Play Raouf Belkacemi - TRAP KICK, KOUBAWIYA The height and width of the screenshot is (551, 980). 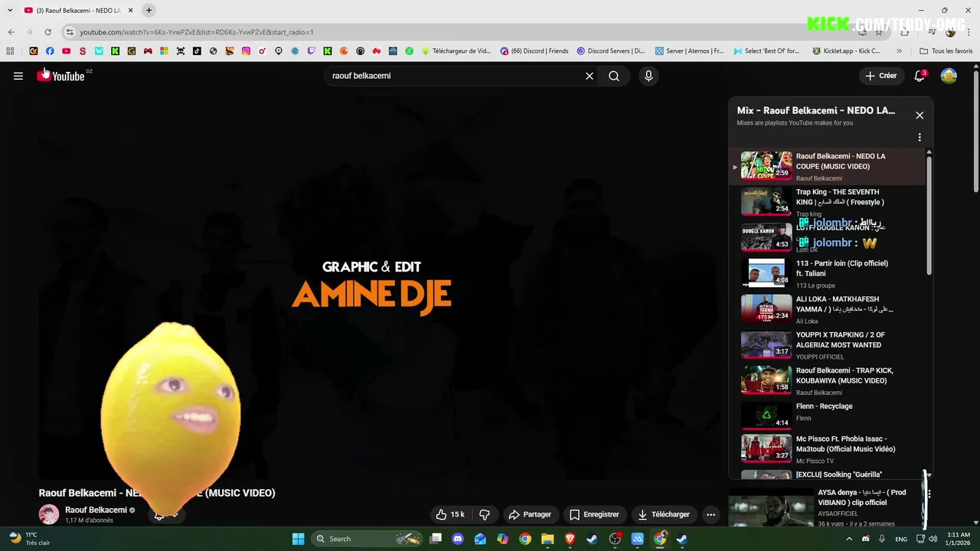coord(828,380)
